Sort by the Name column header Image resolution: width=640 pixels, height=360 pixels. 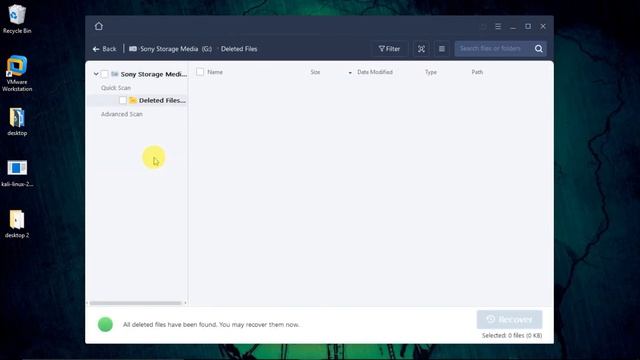coord(215,72)
